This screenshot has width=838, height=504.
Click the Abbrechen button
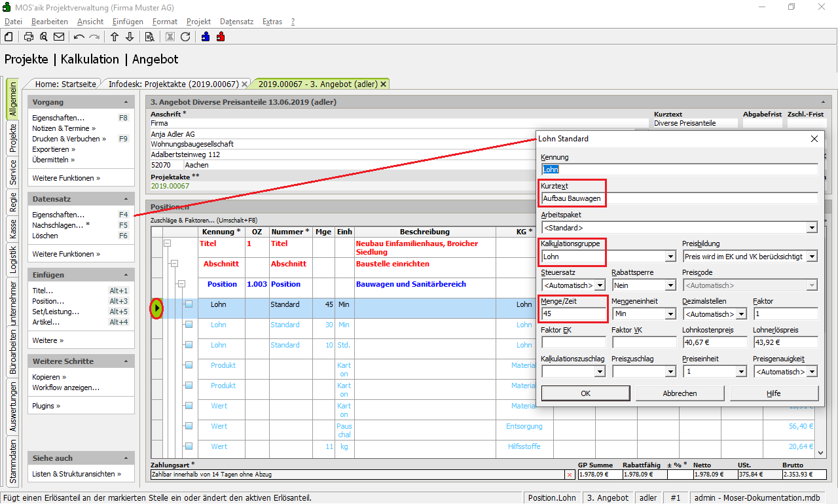680,393
